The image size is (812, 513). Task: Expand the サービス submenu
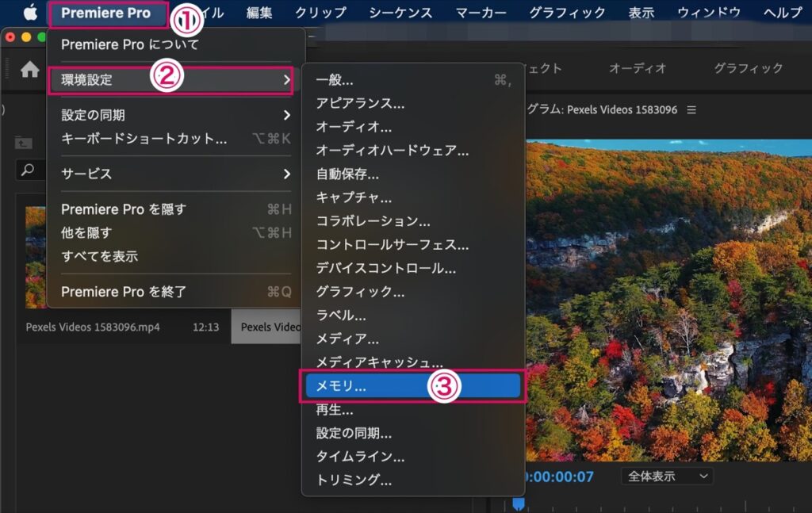(x=176, y=174)
